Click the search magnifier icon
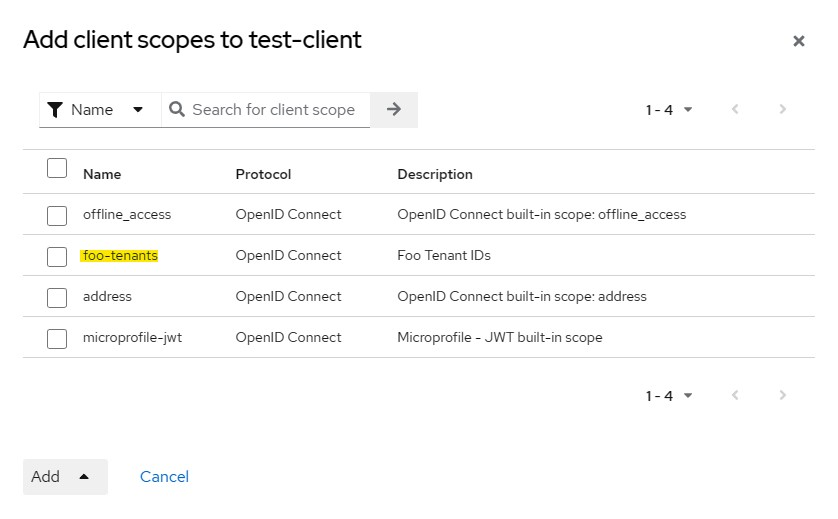 177,109
